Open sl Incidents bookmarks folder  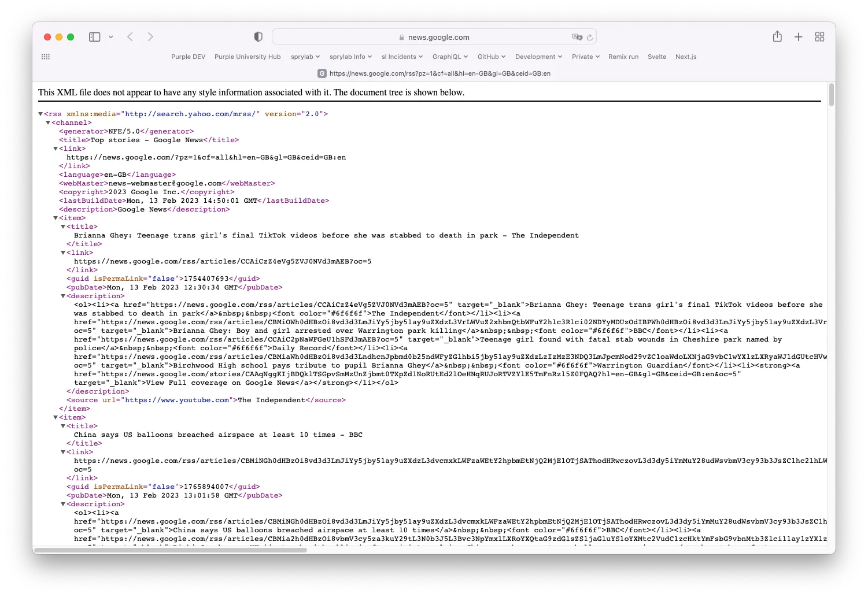[x=402, y=57]
